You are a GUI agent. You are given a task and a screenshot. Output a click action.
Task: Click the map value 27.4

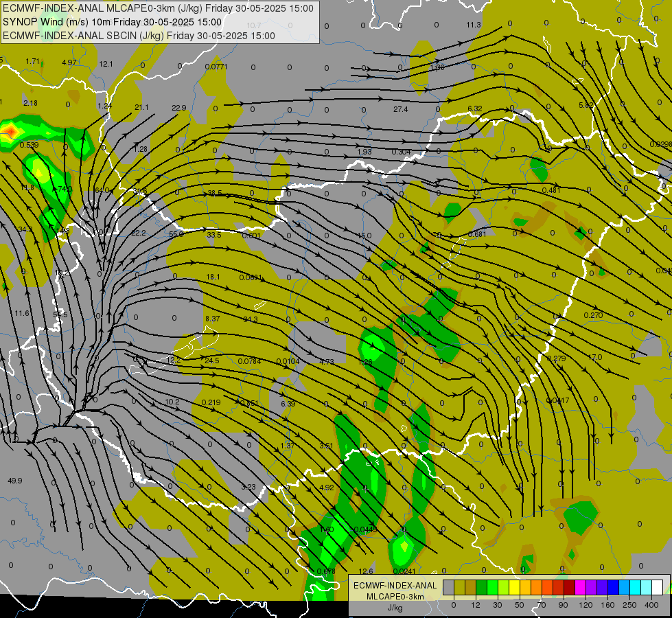tap(400, 109)
